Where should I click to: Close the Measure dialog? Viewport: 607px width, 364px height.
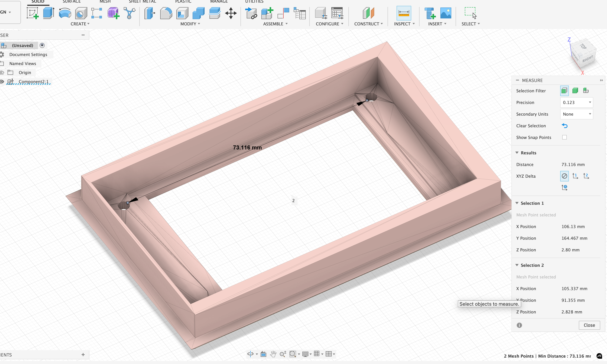pos(589,325)
